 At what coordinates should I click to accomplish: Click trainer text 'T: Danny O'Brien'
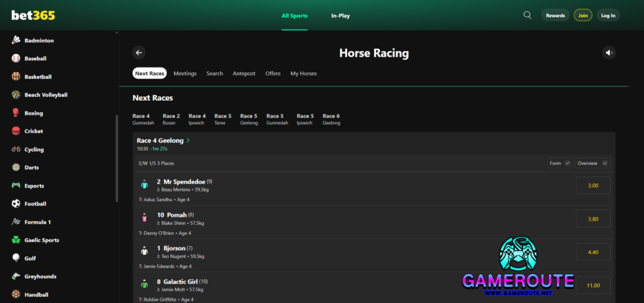click(x=157, y=233)
